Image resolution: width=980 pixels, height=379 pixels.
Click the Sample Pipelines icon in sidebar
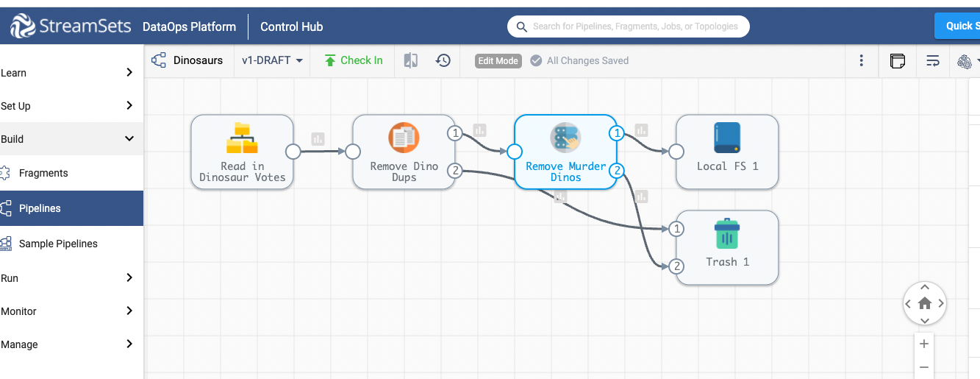tap(5, 244)
